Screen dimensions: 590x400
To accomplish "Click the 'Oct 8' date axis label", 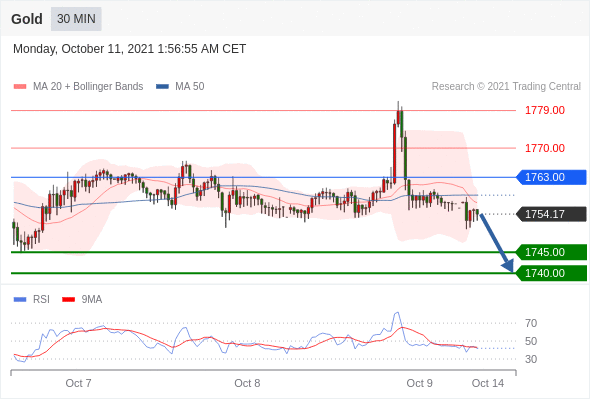I will pos(247,383).
